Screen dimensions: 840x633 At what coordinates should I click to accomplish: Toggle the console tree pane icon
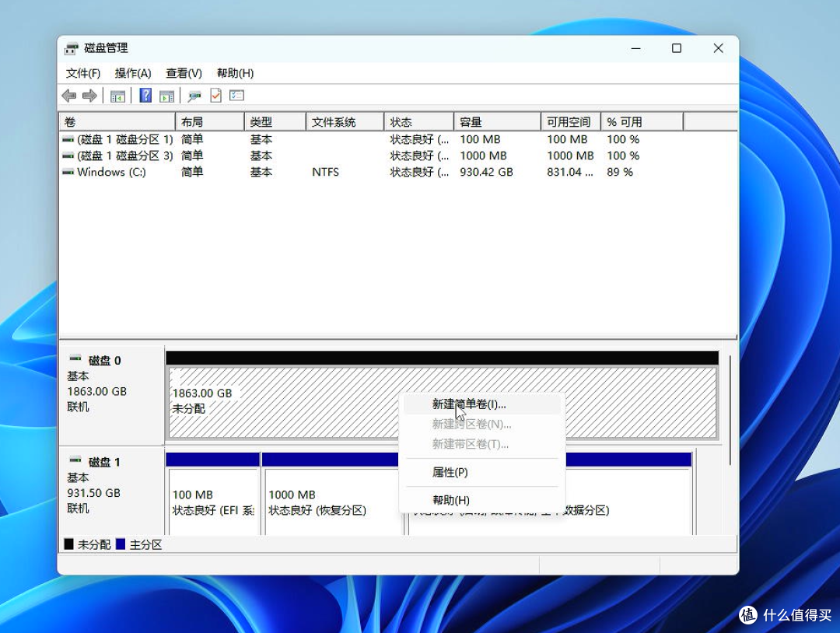pyautogui.click(x=117, y=96)
